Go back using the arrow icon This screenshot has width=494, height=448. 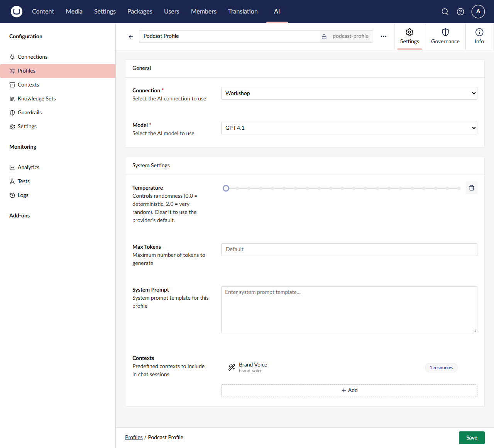[131, 37]
